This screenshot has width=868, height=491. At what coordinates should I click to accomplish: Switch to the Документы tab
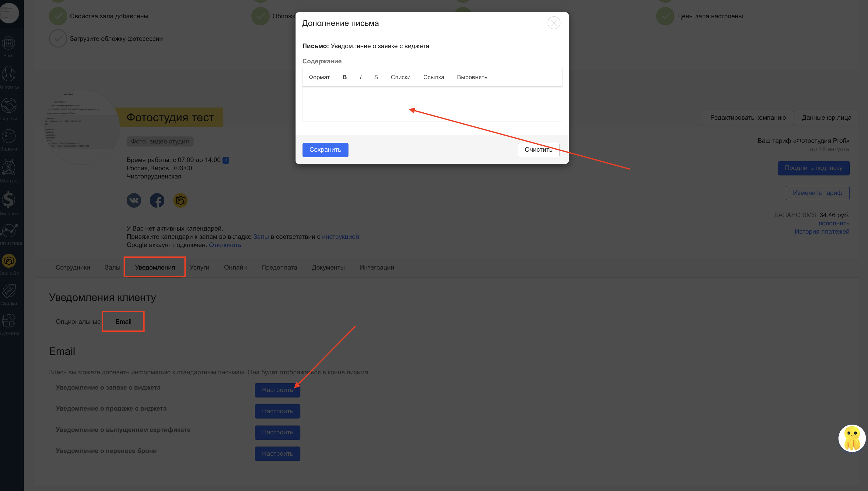(328, 267)
